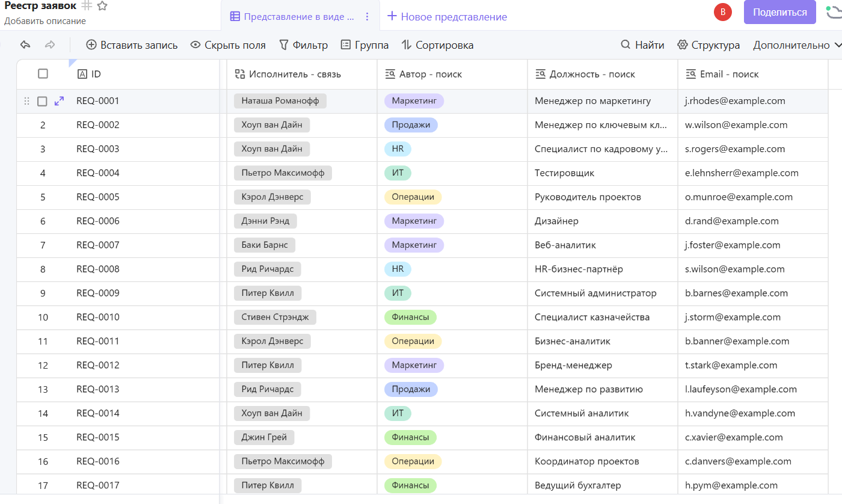
Task: Tick the select-all checkbox in the header
Action: coord(43,74)
